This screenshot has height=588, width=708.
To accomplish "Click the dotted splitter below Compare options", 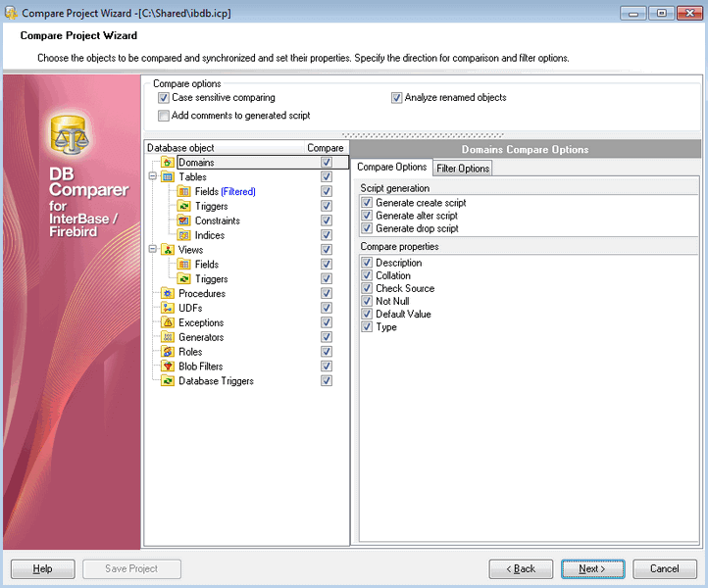I will (x=423, y=135).
